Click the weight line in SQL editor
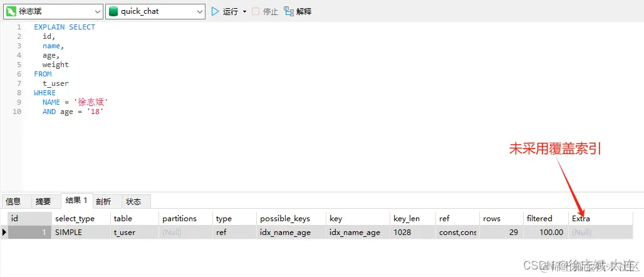 coord(56,65)
